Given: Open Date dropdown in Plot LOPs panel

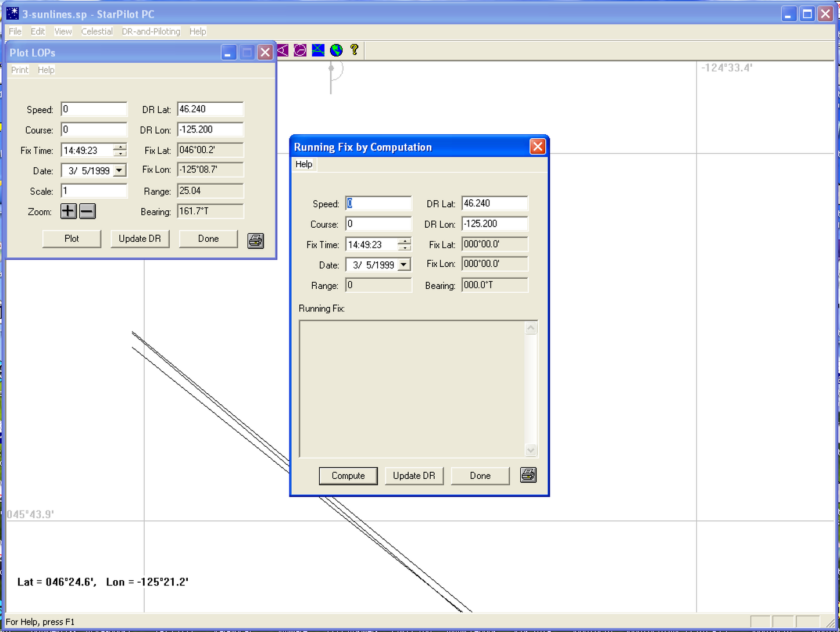Looking at the screenshot, I should (119, 171).
